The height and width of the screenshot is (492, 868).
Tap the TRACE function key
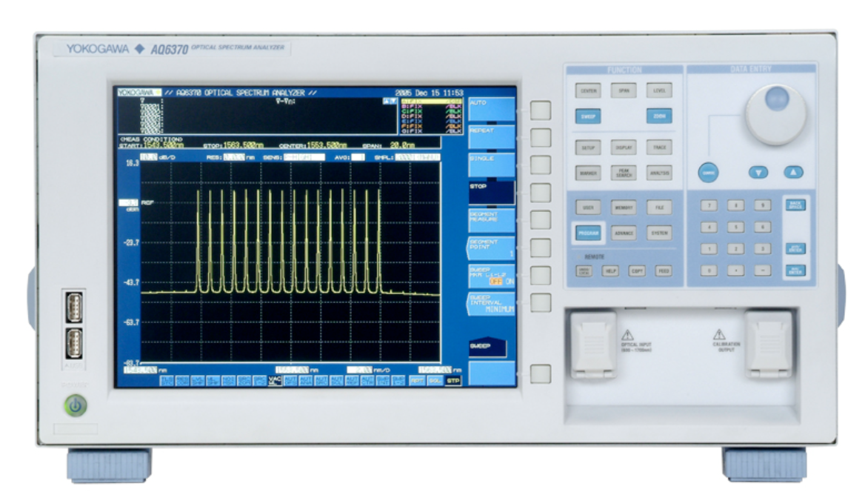pyautogui.click(x=659, y=147)
